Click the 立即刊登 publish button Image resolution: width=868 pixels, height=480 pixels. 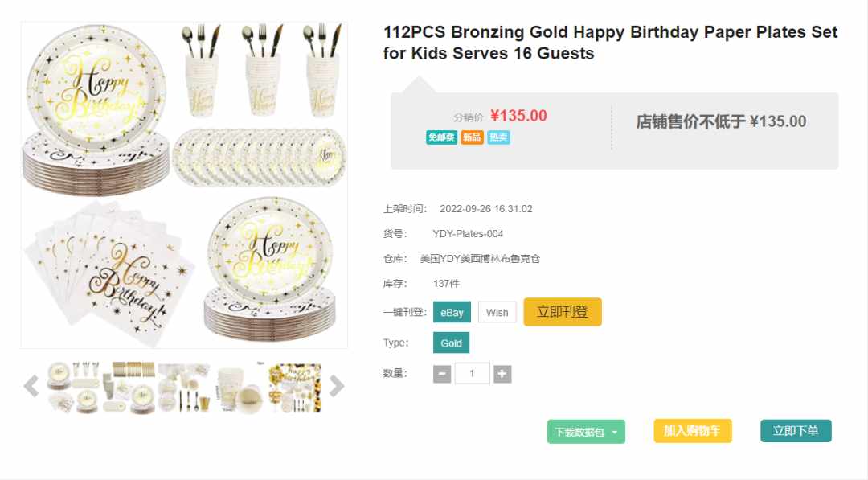pyautogui.click(x=563, y=312)
